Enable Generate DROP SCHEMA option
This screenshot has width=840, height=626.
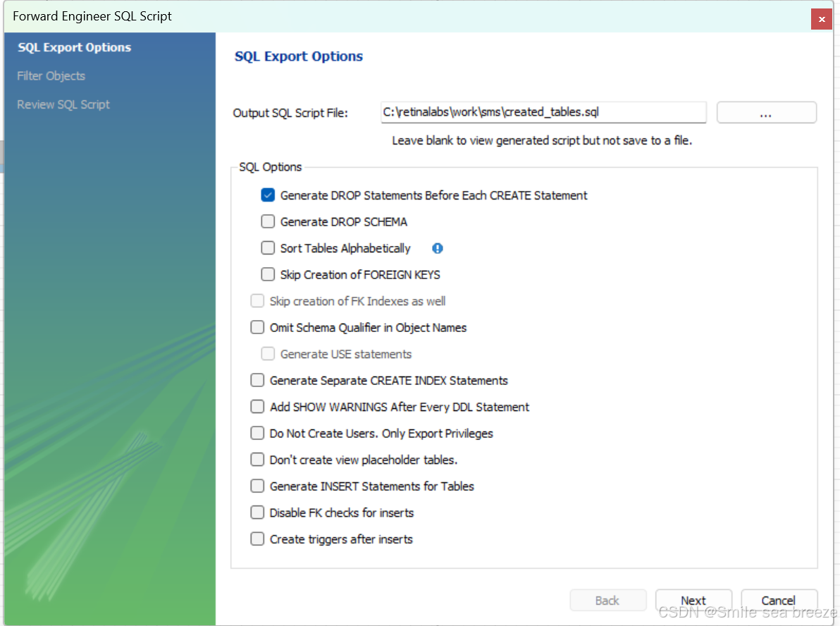pos(268,221)
